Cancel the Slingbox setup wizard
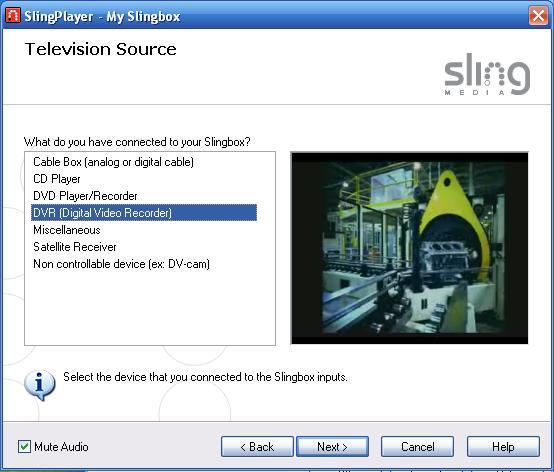This screenshot has width=554, height=472. (418, 447)
